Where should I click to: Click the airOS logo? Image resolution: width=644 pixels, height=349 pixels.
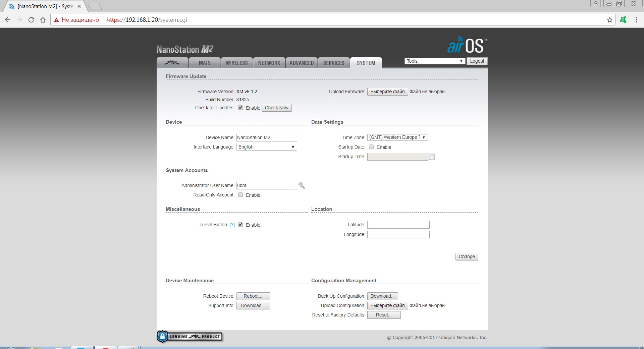467,45
